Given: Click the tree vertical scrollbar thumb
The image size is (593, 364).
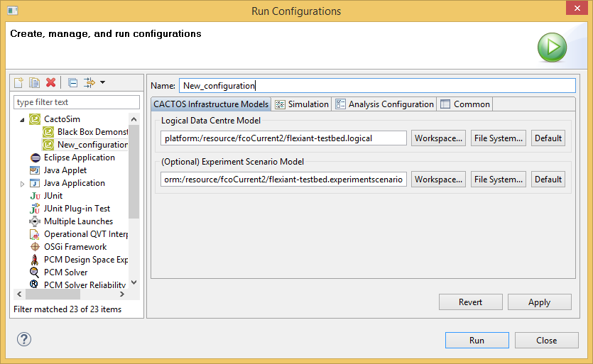Looking at the screenshot, I should (x=134, y=172).
